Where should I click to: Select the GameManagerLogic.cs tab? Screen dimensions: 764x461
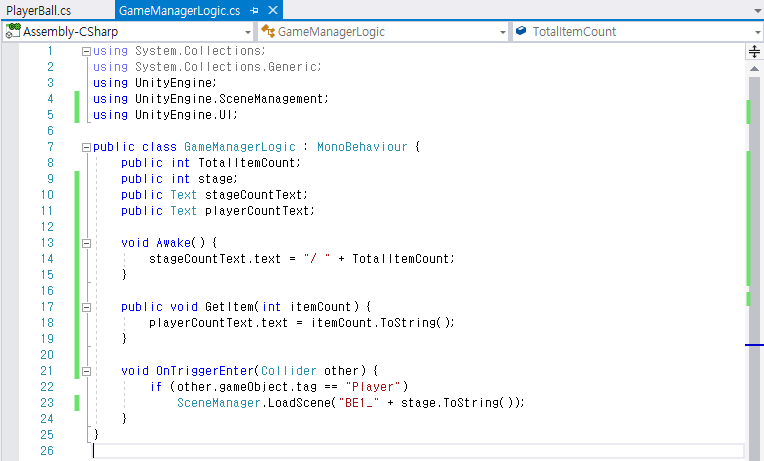pyautogui.click(x=179, y=10)
